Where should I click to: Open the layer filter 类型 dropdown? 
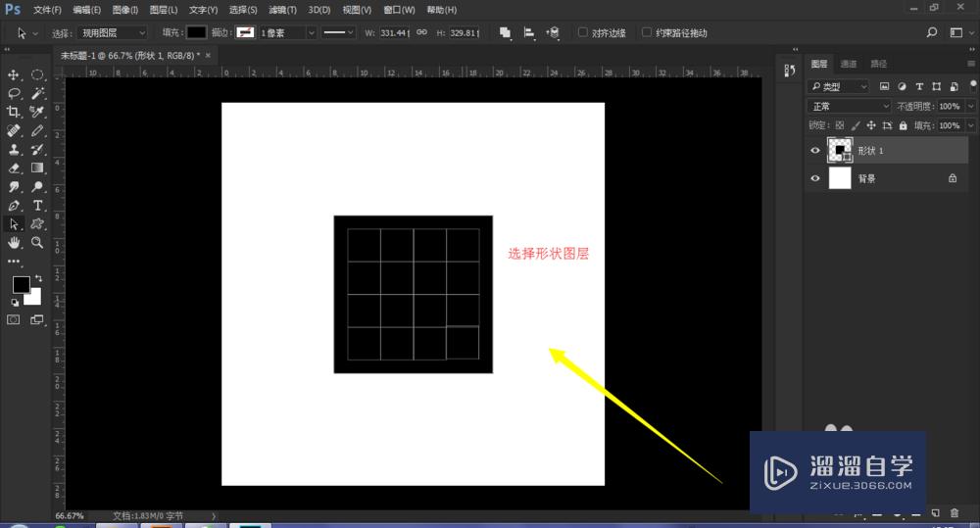tap(839, 86)
